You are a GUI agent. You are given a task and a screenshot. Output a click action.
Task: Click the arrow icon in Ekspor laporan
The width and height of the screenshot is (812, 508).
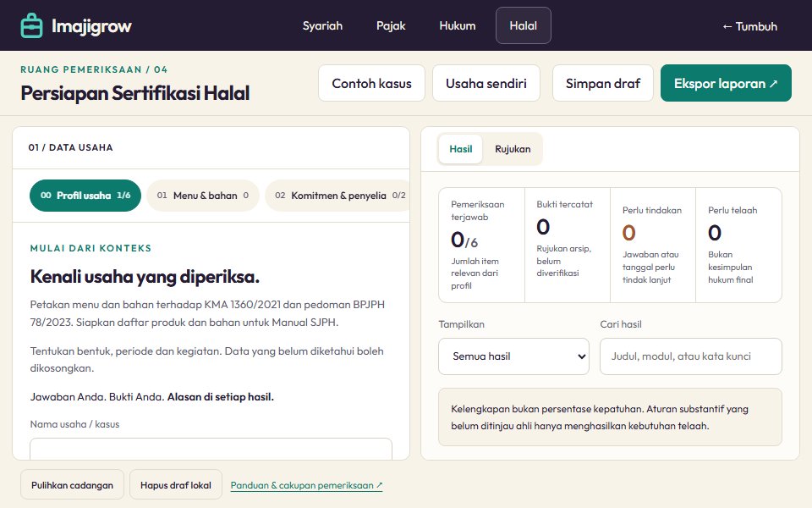coord(773,84)
